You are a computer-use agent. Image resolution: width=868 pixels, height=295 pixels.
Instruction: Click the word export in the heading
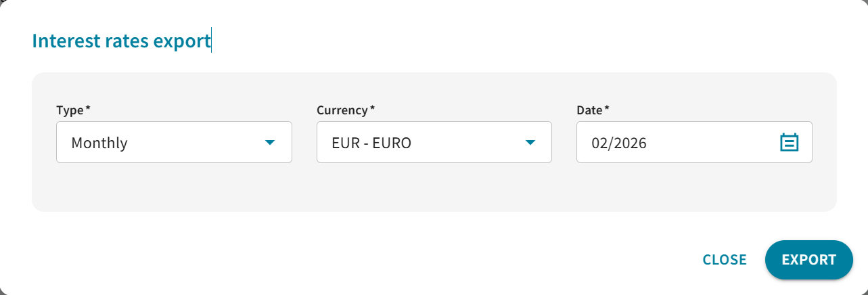click(182, 41)
